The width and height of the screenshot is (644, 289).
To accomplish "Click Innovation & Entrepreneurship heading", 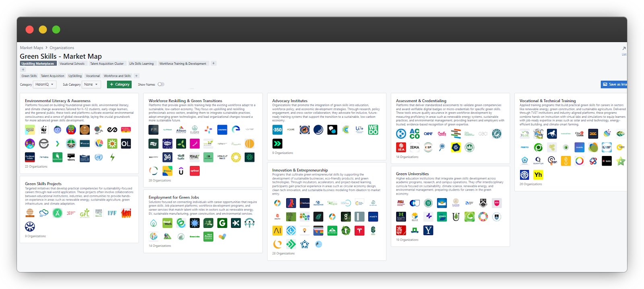I will (300, 170).
